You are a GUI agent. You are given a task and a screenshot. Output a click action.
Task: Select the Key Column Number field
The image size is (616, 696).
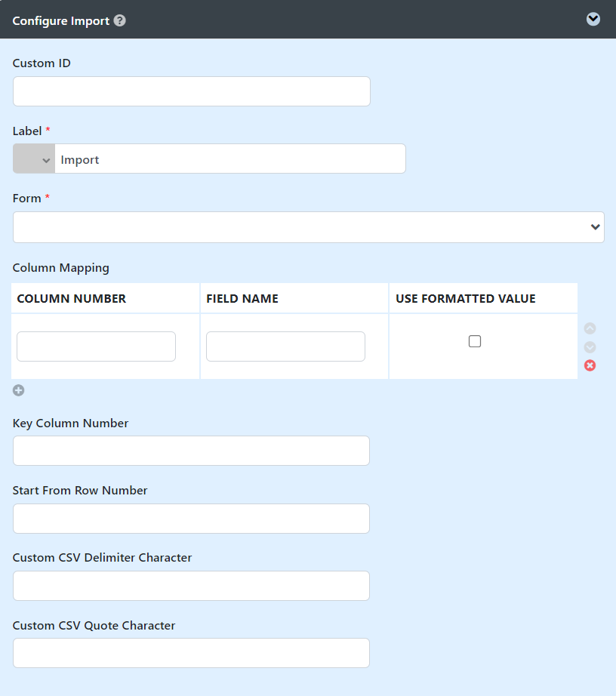coord(191,451)
